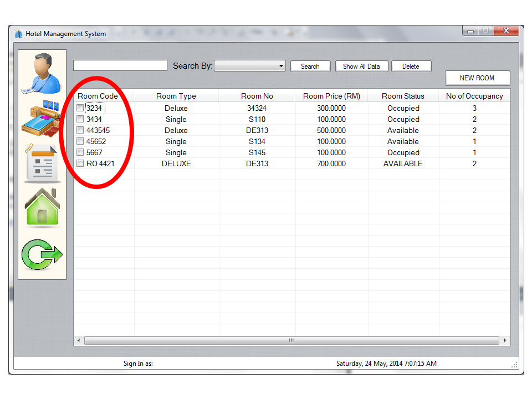
Task: Click the search text input field
Action: (120, 65)
